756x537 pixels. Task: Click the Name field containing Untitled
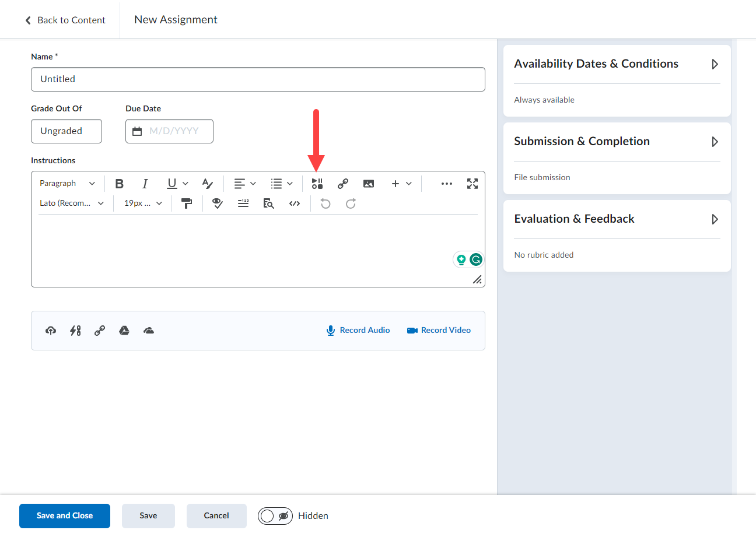[x=258, y=79]
